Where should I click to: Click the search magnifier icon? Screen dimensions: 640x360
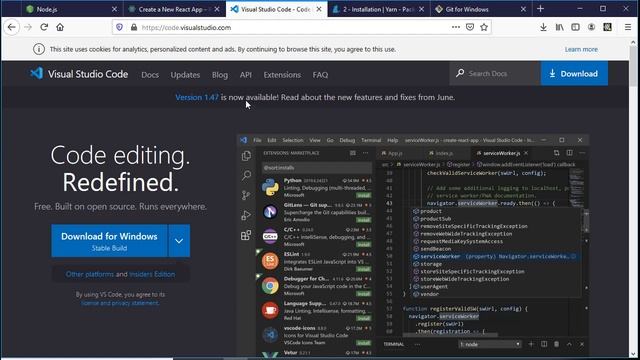click(460, 73)
